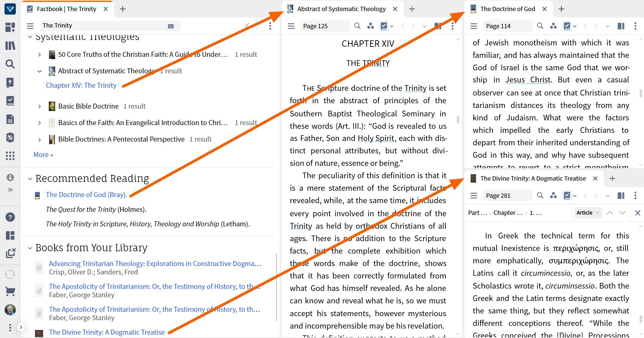Toggle parallel resources icon in The Divine Trinity panel

(553, 195)
